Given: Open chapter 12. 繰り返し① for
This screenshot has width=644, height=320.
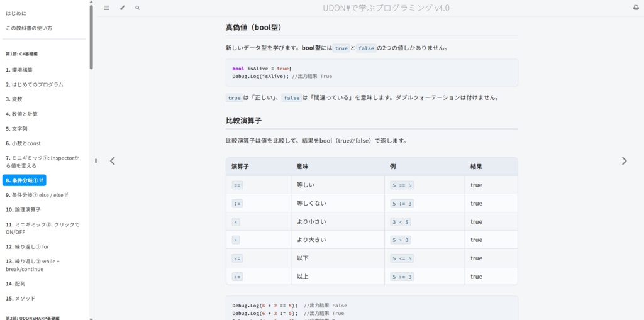Looking at the screenshot, I should 27,247.
